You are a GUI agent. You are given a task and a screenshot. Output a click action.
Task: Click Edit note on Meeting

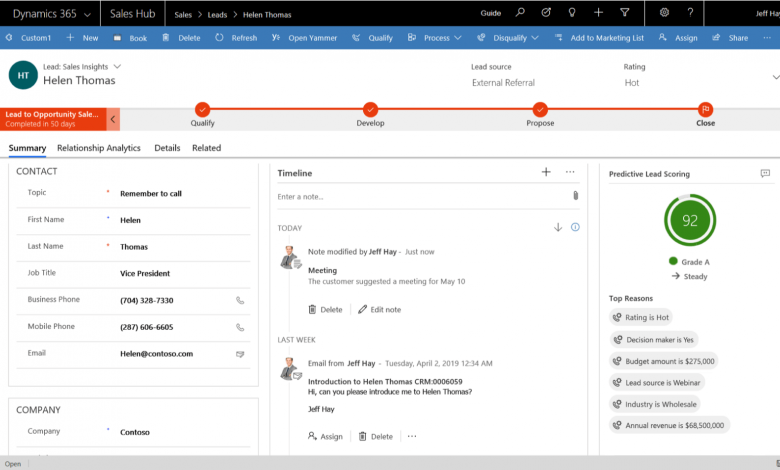pos(380,309)
